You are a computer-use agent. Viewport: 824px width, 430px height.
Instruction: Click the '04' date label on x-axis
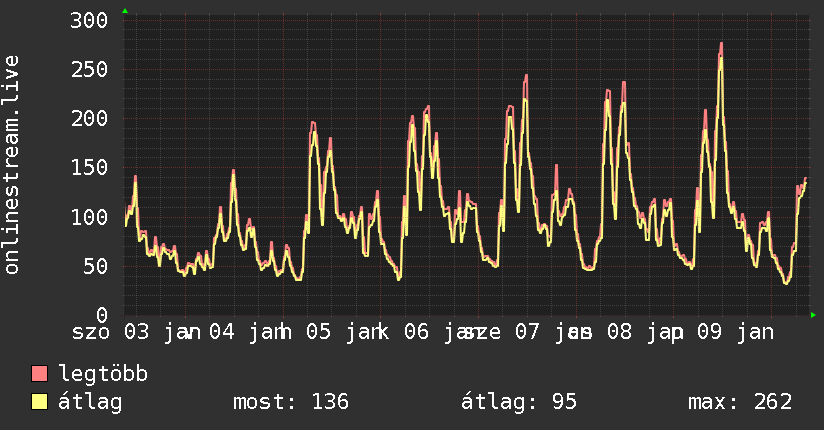tap(222, 332)
